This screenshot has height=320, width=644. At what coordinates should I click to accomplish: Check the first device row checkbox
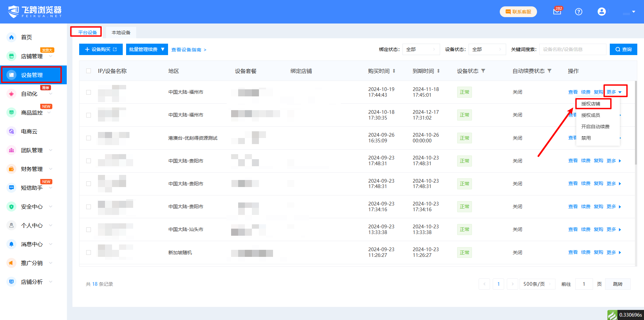pos(89,92)
